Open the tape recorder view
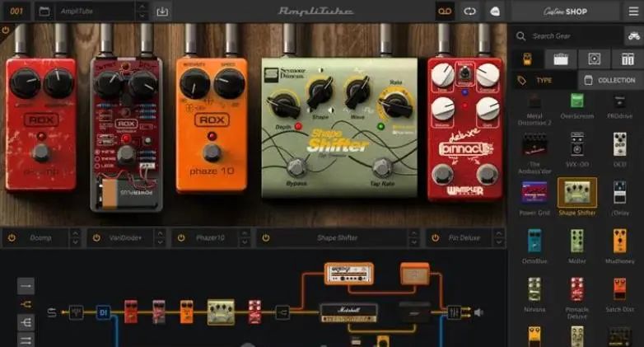 pyautogui.click(x=445, y=11)
